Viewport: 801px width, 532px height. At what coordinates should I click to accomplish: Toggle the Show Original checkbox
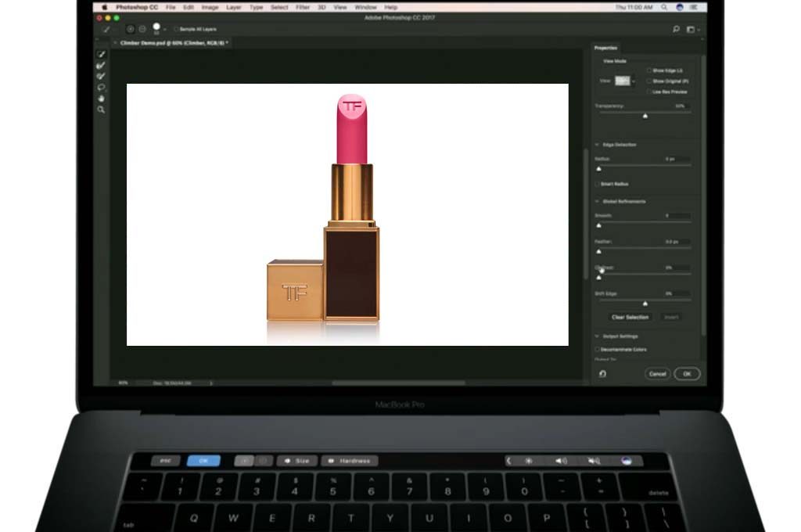point(648,81)
